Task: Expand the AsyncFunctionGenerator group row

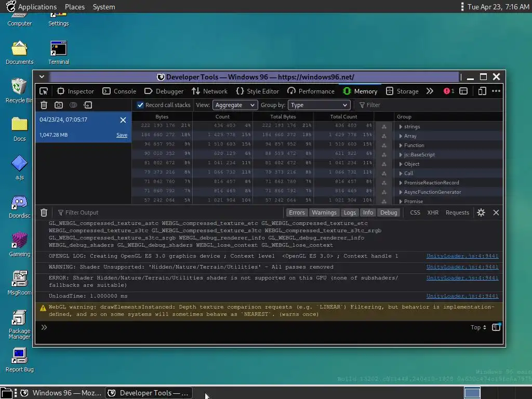Action: click(401, 192)
